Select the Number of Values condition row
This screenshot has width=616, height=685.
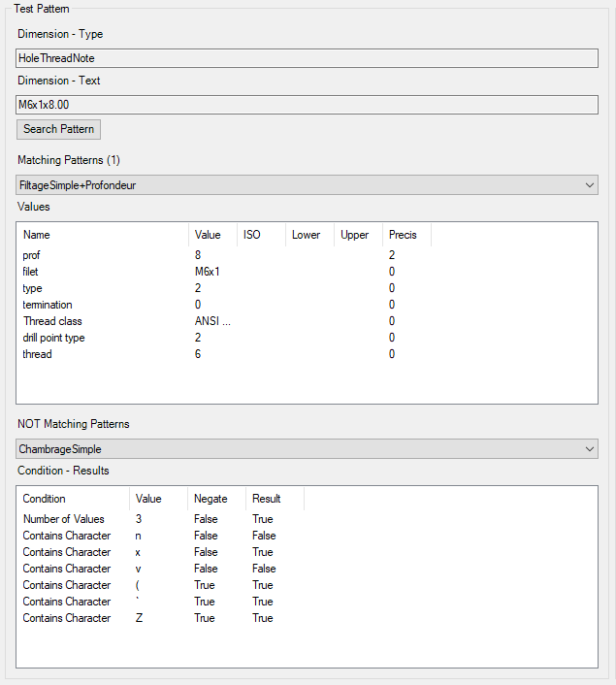(64, 519)
